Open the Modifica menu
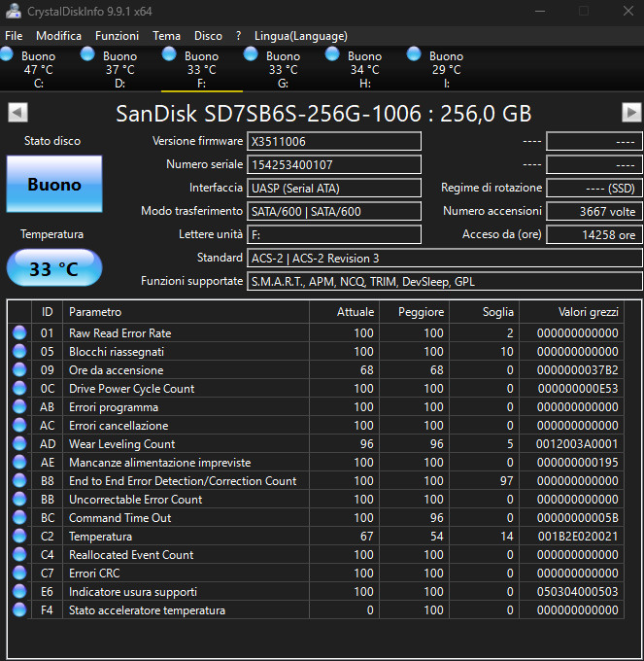The width and height of the screenshot is (644, 661). click(x=58, y=36)
